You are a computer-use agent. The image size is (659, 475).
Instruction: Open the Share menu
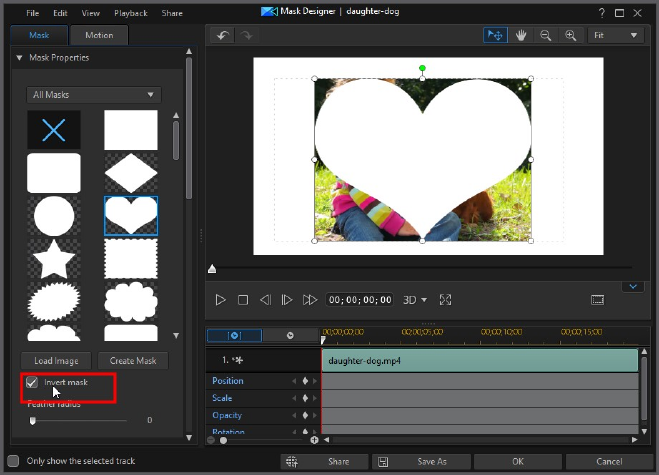point(172,13)
